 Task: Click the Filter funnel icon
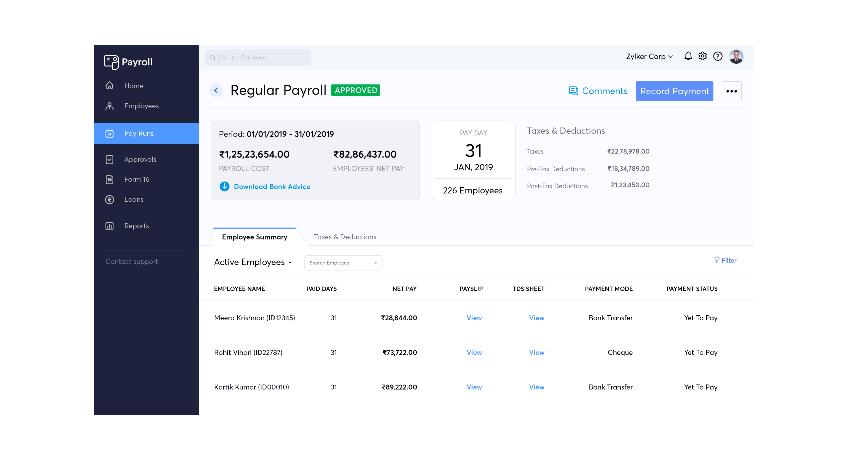tap(717, 260)
